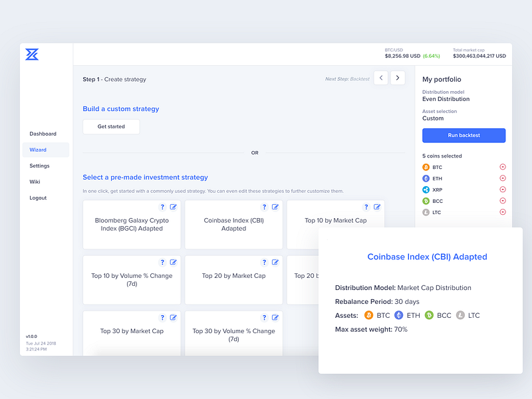532x399 pixels.
Task: Open help for Top 10 by Volume % Change
Action: (162, 262)
